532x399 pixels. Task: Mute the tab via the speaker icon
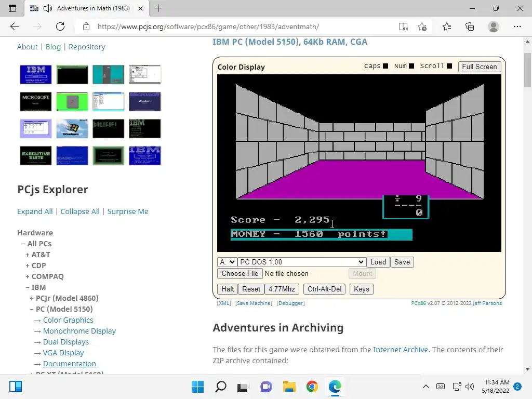(x=47, y=8)
